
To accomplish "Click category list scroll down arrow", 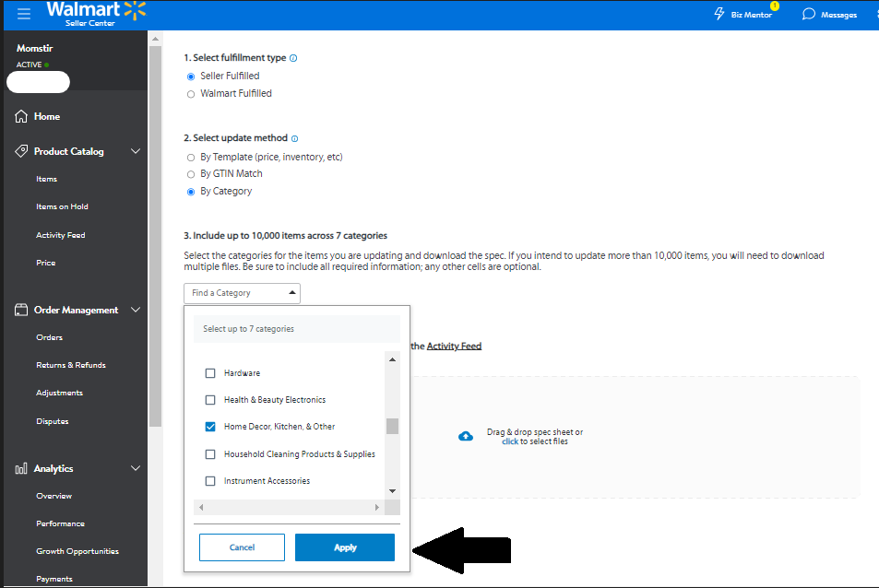I will tap(392, 491).
